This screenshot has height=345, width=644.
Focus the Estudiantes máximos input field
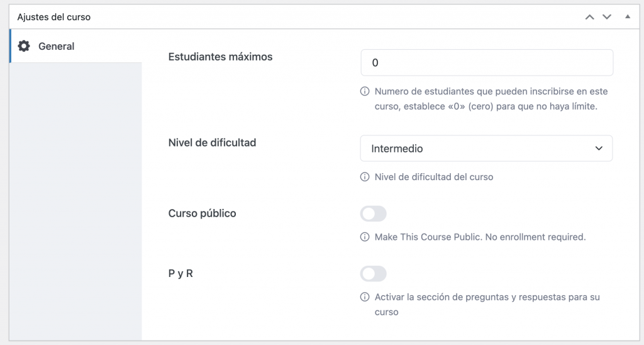486,63
